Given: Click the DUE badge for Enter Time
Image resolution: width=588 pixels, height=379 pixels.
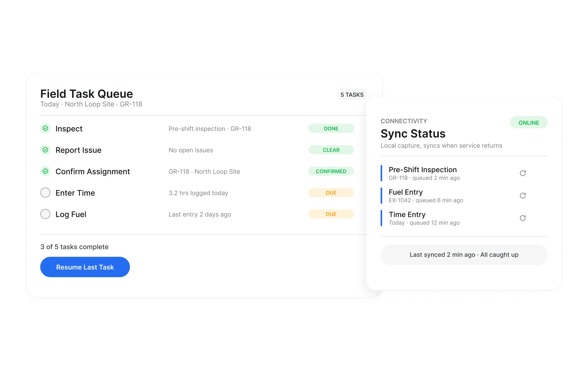Looking at the screenshot, I should click(x=331, y=193).
